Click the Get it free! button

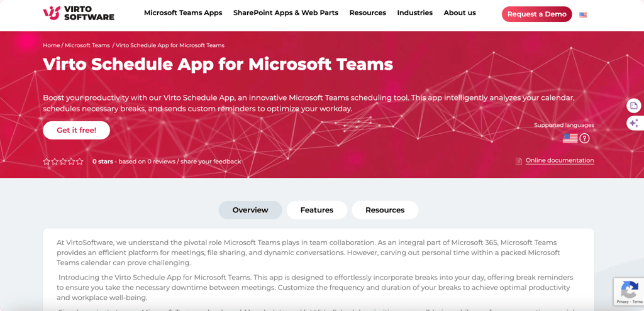(x=76, y=131)
